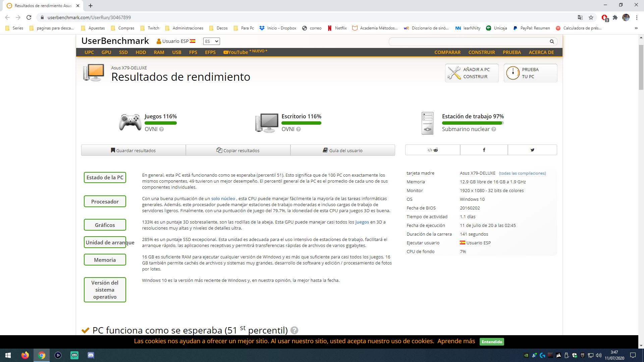Image resolution: width=644 pixels, height=362 pixels.
Task: Click the search magnifier icon
Action: [551, 42]
